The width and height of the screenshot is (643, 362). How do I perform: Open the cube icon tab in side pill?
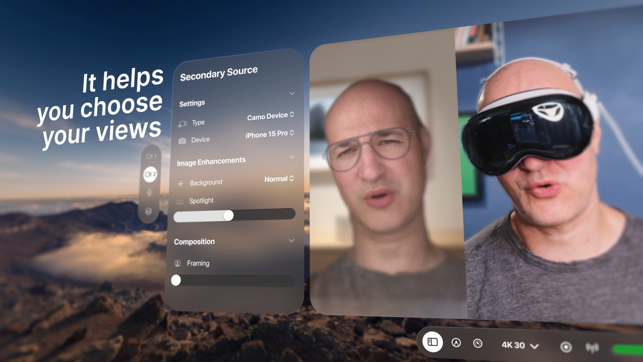[x=148, y=211]
